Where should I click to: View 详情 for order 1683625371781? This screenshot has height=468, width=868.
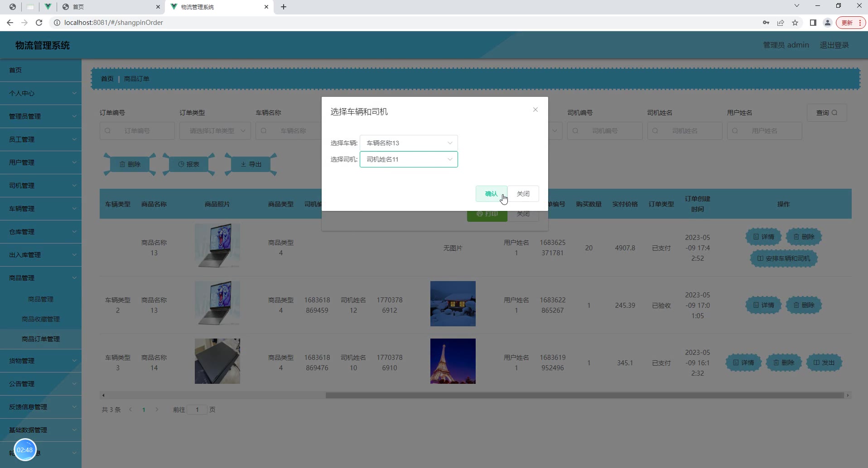pos(763,237)
